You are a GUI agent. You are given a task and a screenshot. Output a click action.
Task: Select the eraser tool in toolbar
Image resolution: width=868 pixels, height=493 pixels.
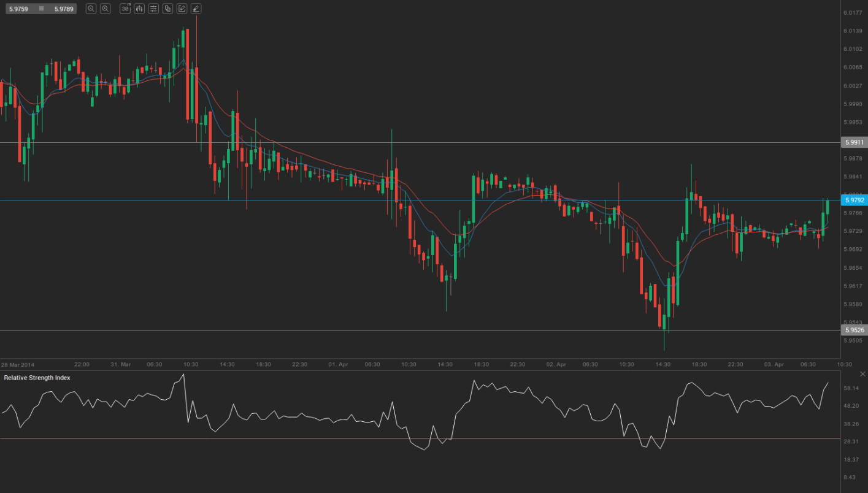[196, 9]
